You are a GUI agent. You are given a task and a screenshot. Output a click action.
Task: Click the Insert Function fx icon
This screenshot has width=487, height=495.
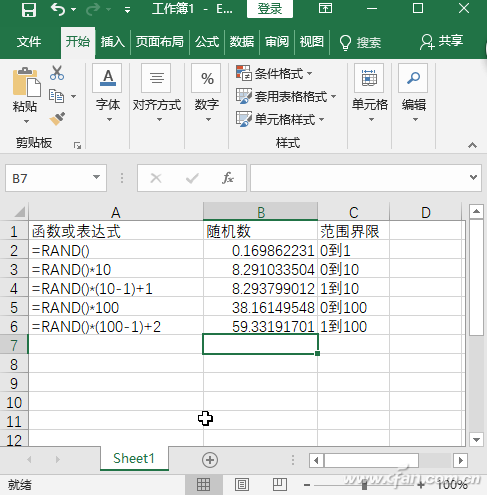(228, 178)
